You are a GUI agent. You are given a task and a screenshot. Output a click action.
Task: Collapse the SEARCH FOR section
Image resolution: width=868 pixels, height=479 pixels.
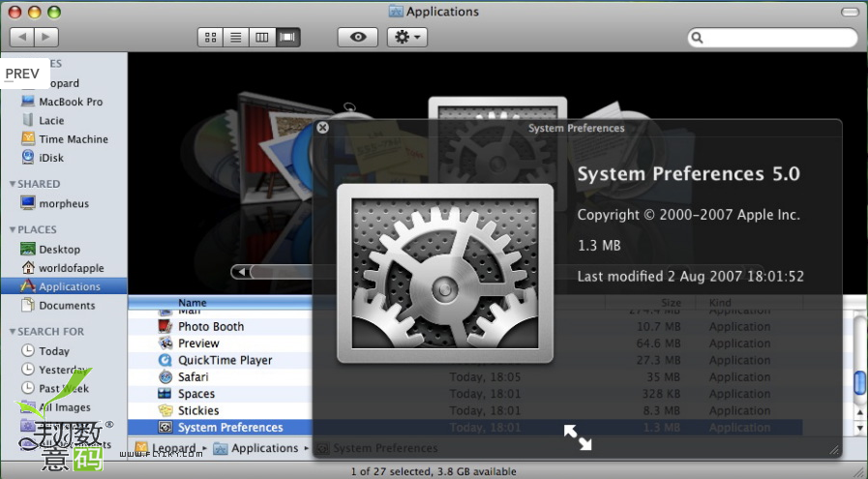pos(13,332)
